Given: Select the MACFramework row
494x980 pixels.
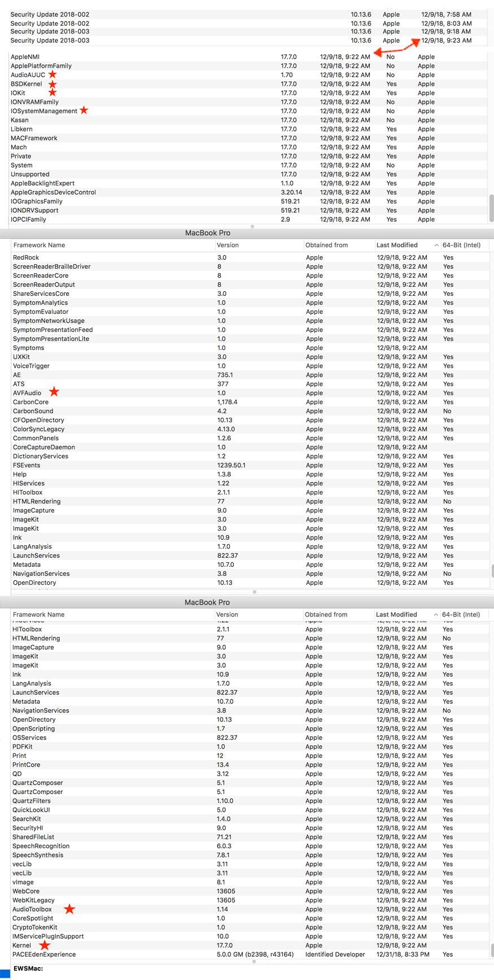Looking at the screenshot, I should point(248,138).
